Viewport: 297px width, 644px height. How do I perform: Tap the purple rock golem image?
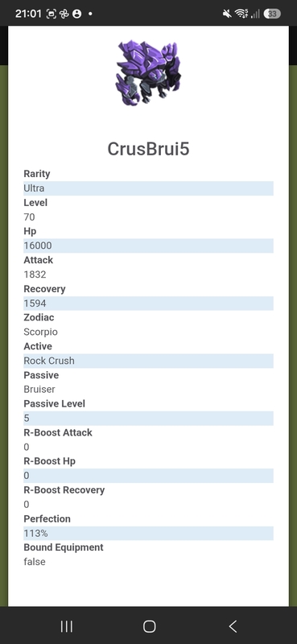coord(148,72)
